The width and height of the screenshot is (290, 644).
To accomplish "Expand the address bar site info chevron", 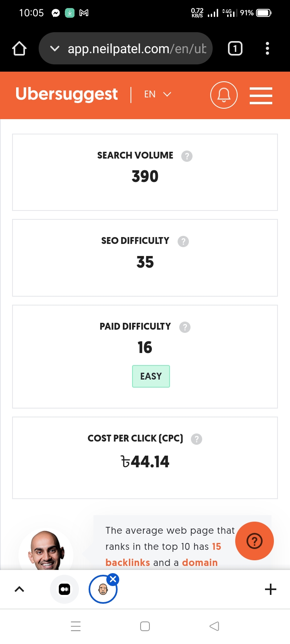I will [x=55, y=49].
